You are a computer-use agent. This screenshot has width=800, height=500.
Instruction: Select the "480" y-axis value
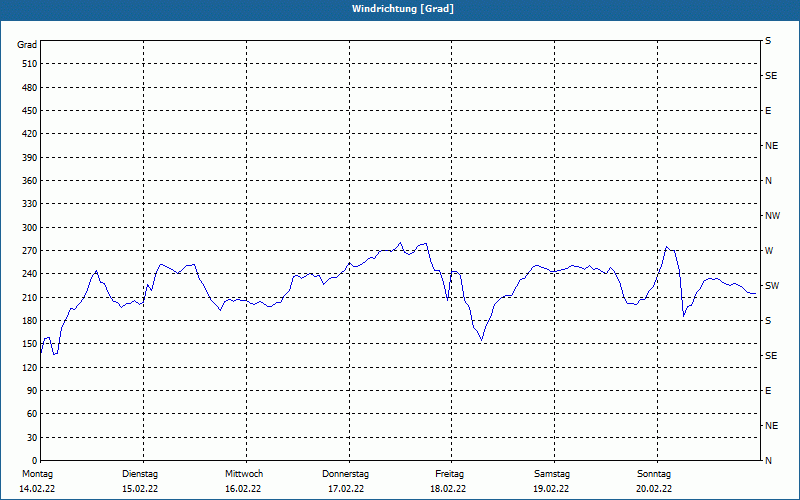pos(30,88)
